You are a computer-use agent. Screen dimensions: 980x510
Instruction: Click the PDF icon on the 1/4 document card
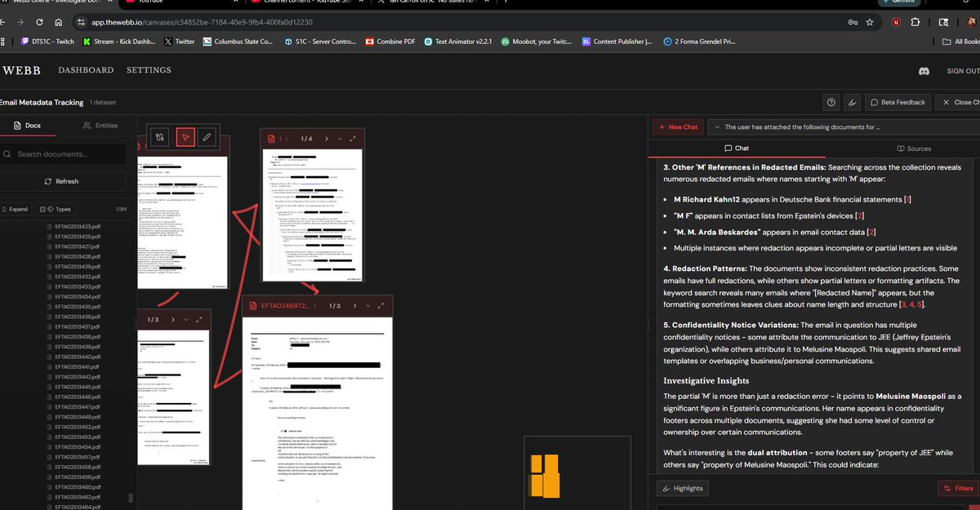(270, 139)
